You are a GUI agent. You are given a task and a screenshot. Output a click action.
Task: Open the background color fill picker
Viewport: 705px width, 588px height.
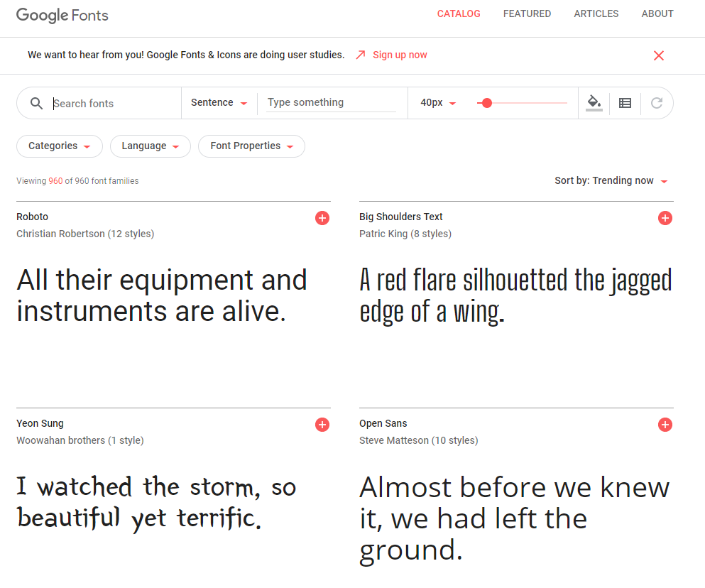[x=594, y=103]
